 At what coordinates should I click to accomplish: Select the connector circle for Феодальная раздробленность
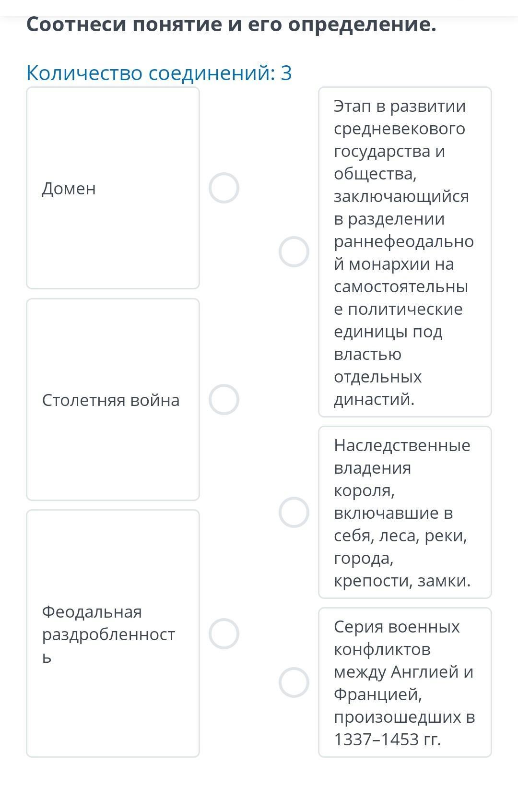click(224, 633)
